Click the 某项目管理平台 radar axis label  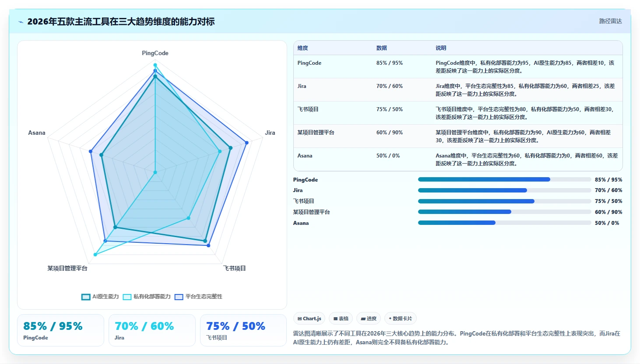[x=67, y=268]
